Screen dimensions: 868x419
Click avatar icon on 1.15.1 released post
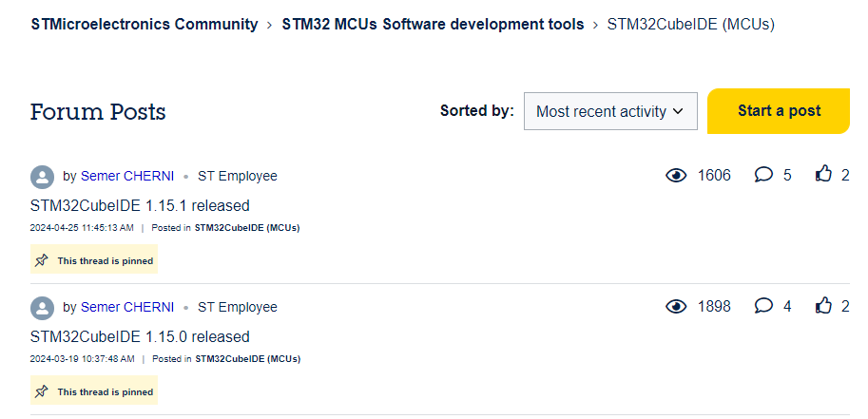click(42, 177)
